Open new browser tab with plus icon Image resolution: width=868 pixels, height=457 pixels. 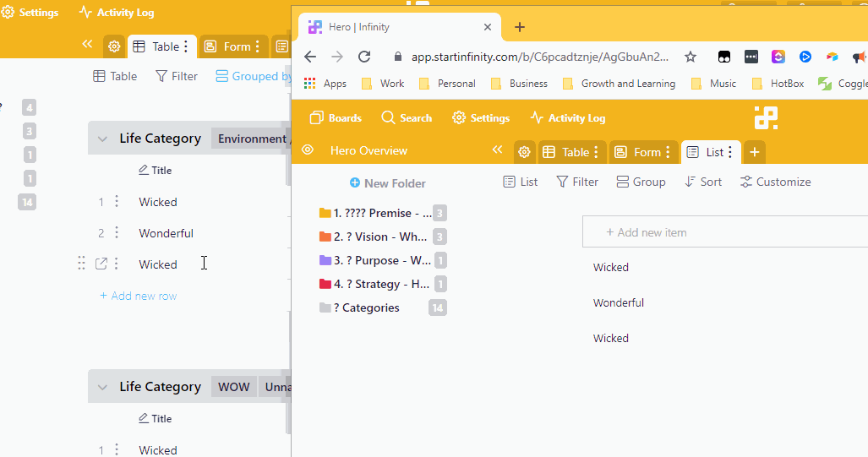(x=520, y=27)
